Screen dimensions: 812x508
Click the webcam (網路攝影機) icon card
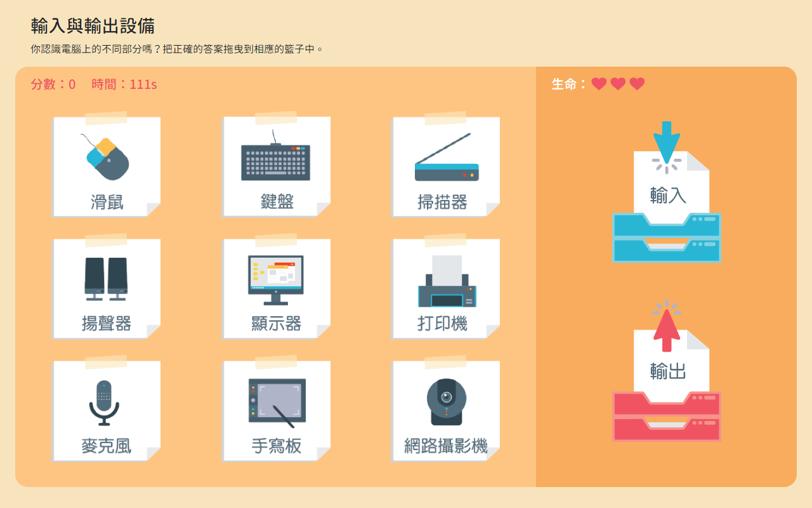[x=446, y=411]
